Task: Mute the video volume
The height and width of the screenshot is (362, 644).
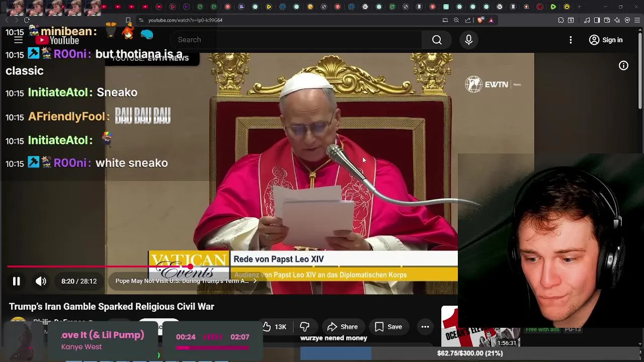Action: click(x=41, y=281)
